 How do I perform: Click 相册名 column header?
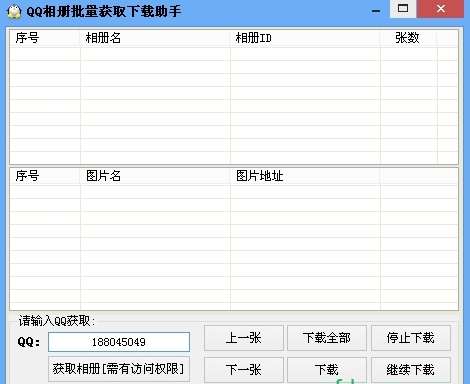click(x=155, y=38)
